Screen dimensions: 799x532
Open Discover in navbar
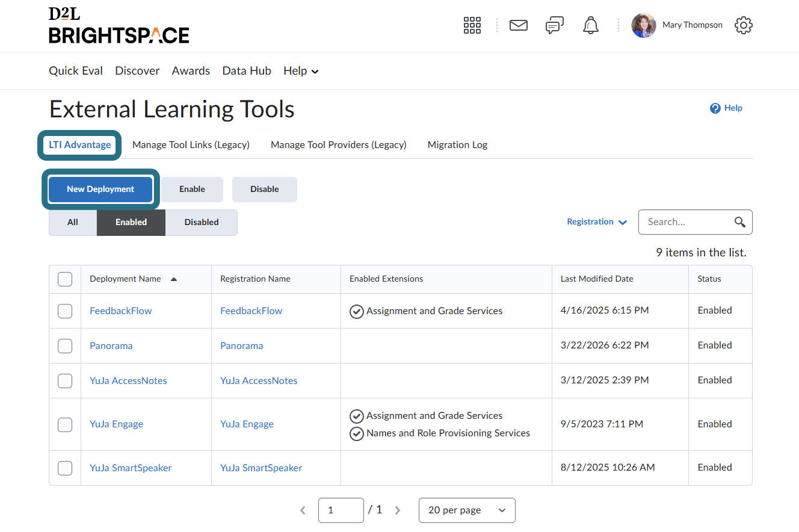pyautogui.click(x=137, y=71)
